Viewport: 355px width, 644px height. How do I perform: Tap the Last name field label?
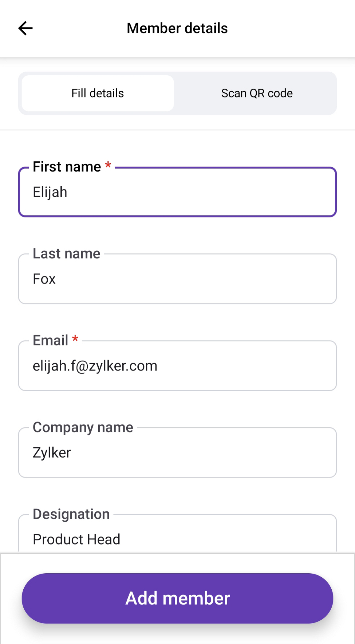coord(66,254)
